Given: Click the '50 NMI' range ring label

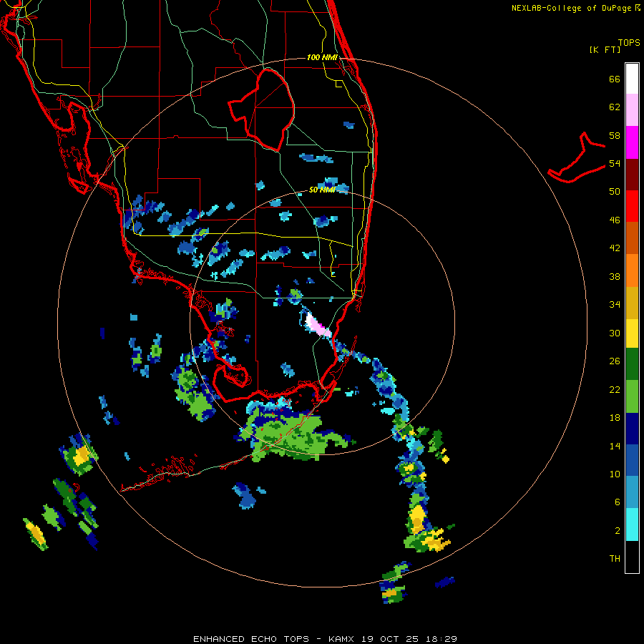Looking at the screenshot, I should pyautogui.click(x=322, y=190).
